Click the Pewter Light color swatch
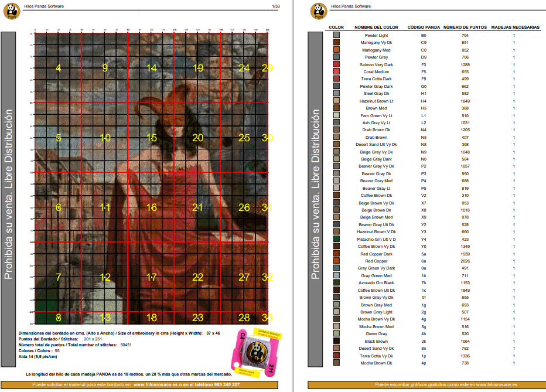The image size is (546, 392). pyautogui.click(x=336, y=35)
